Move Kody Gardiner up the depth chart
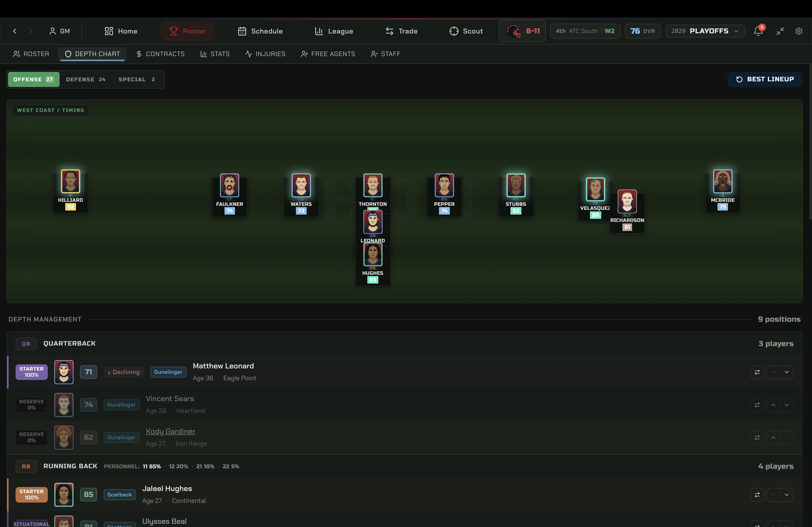Screen dimensions: 812x527 tap(773, 438)
